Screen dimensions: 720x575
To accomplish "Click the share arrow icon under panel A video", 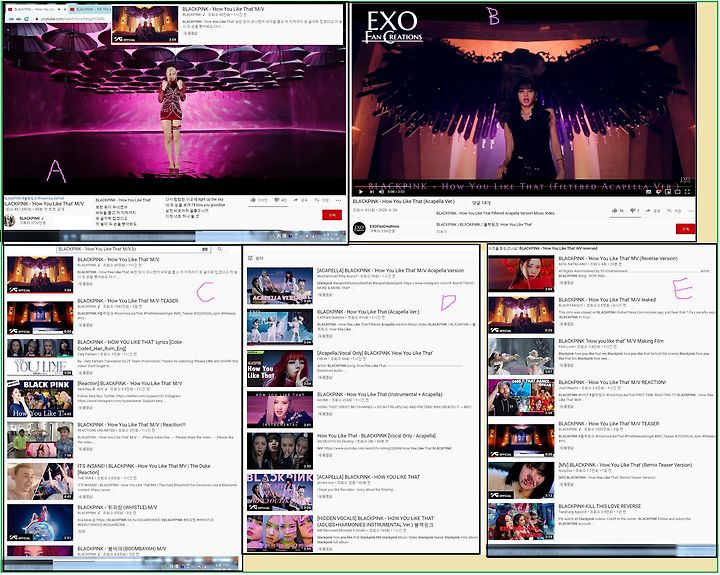I will pos(296,200).
